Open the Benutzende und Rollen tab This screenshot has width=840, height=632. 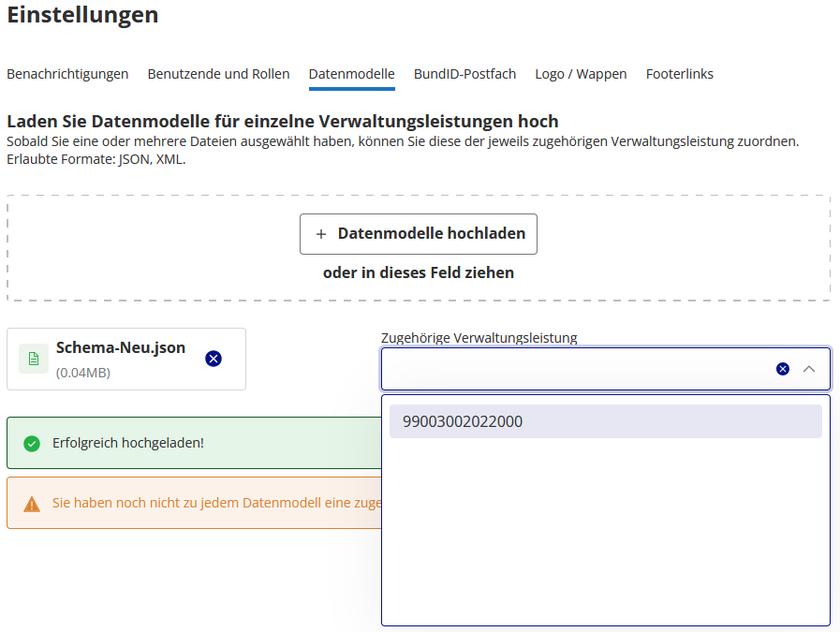tap(218, 74)
